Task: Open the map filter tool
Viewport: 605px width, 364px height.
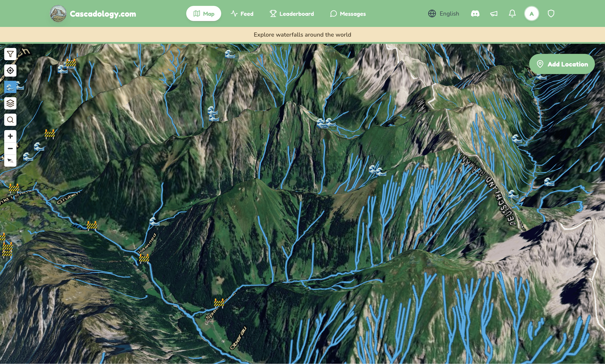Action: click(x=10, y=54)
